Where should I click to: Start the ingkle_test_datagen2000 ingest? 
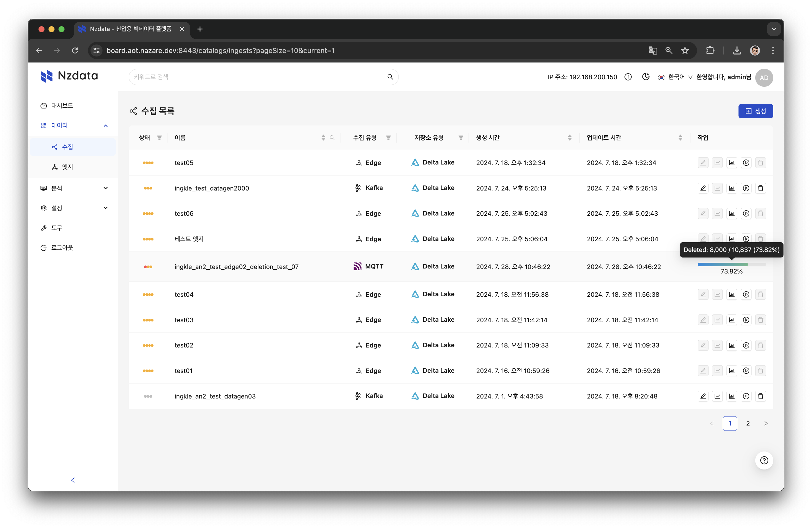(746, 188)
